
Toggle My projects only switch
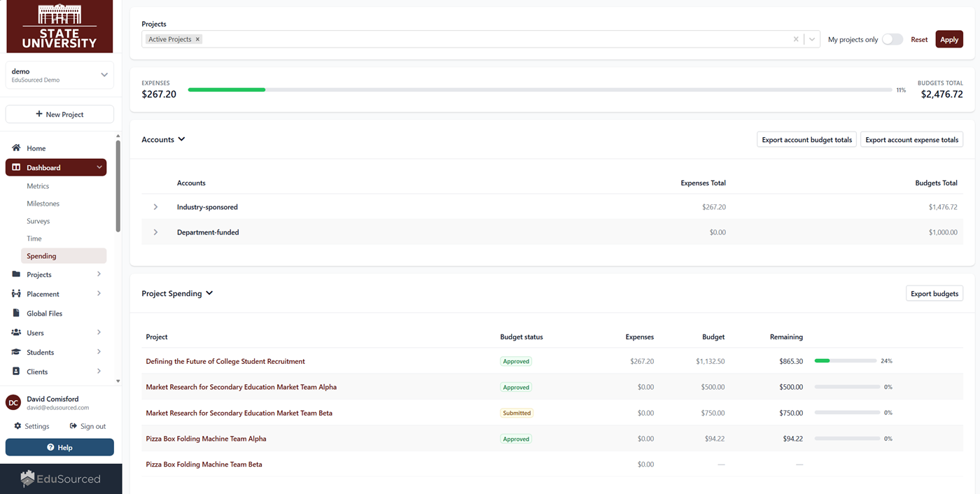tap(892, 39)
